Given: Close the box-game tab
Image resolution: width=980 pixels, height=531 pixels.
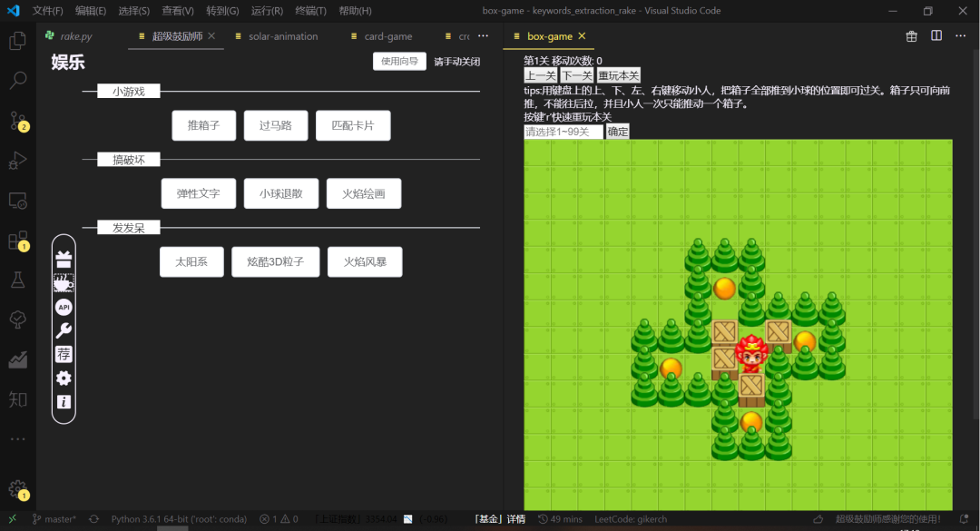Looking at the screenshot, I should (x=583, y=36).
